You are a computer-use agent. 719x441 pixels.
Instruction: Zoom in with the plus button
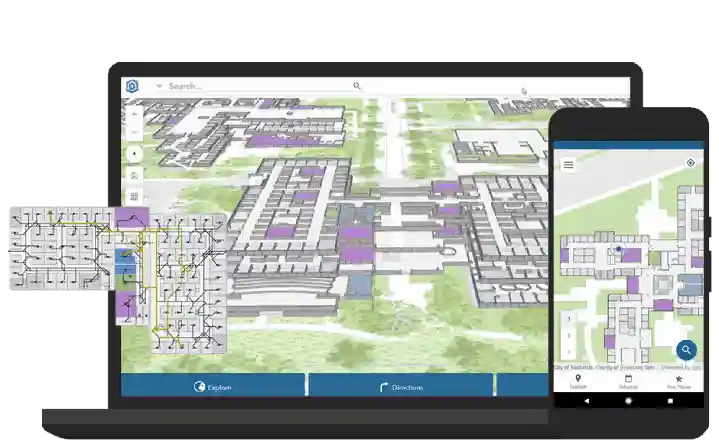134,114
